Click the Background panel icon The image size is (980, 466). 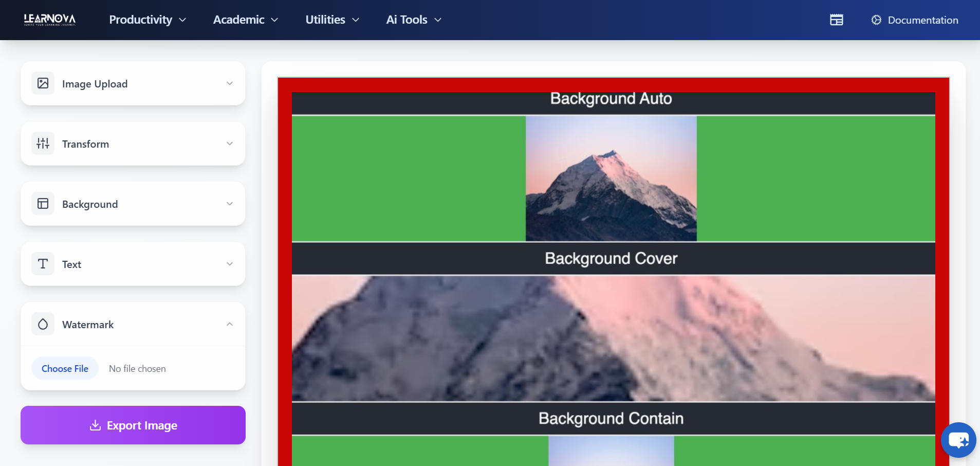click(43, 203)
